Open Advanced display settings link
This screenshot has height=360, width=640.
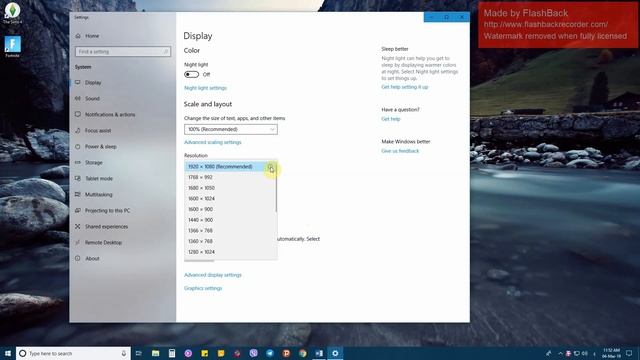point(213,275)
